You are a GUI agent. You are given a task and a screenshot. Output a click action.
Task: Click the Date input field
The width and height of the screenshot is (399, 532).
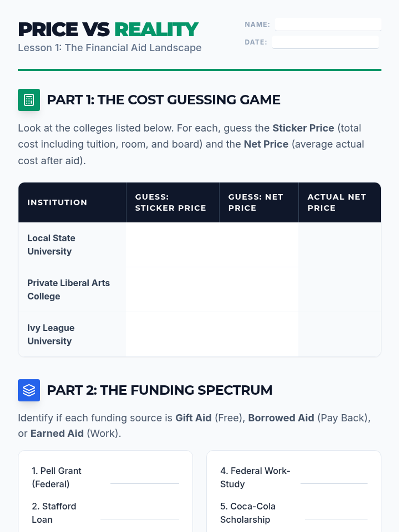click(326, 42)
